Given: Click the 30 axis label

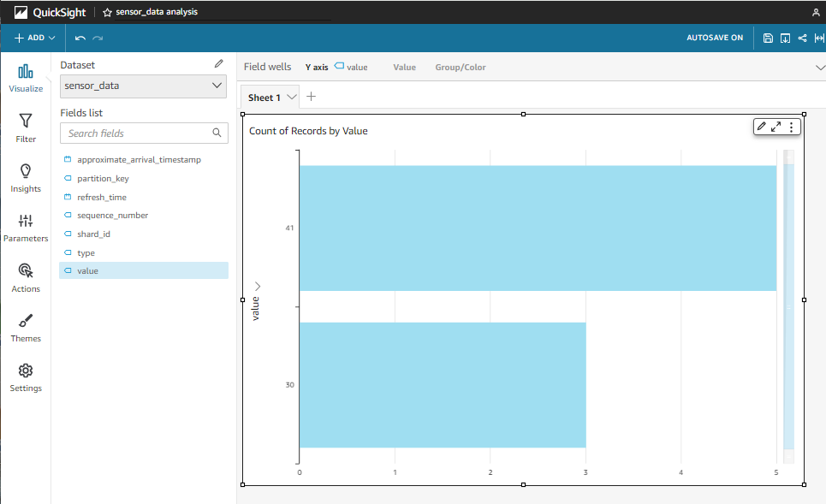Looking at the screenshot, I should [289, 385].
